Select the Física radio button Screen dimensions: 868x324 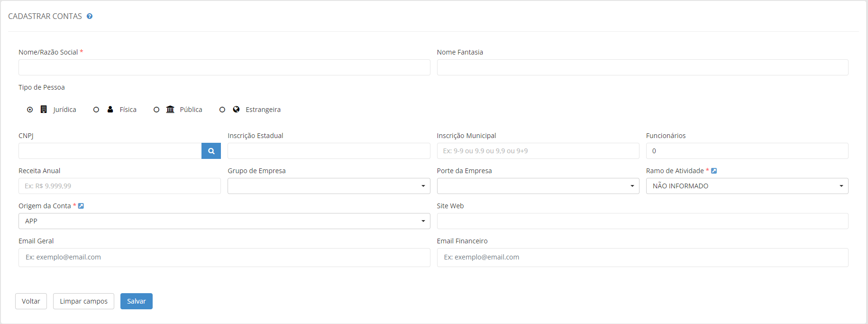96,110
